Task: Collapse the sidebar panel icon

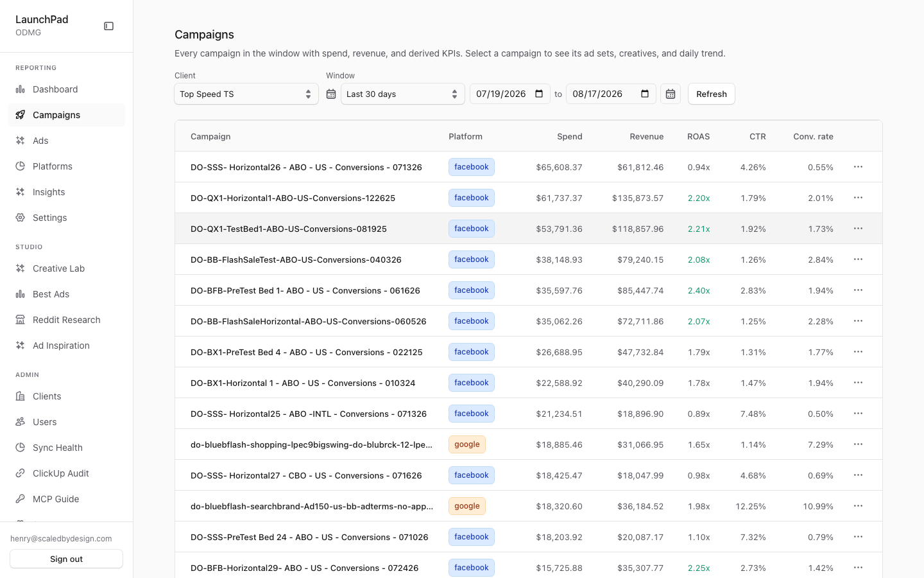Action: pyautogui.click(x=109, y=26)
